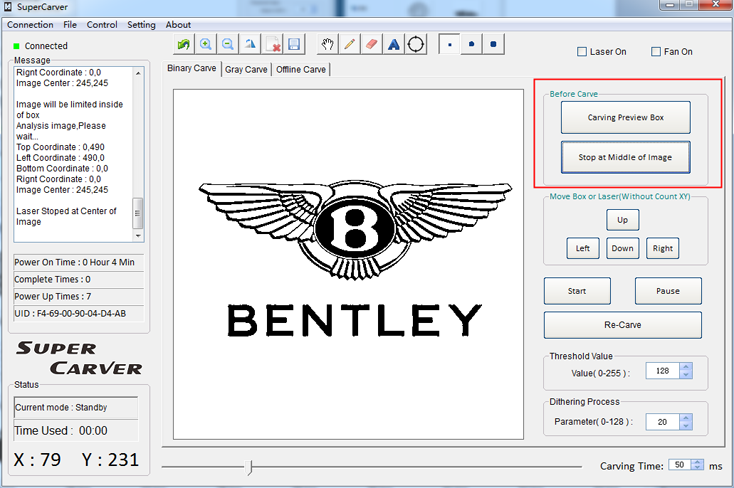This screenshot has height=488, width=734.
Task: Move laser Left
Action: [x=583, y=248]
